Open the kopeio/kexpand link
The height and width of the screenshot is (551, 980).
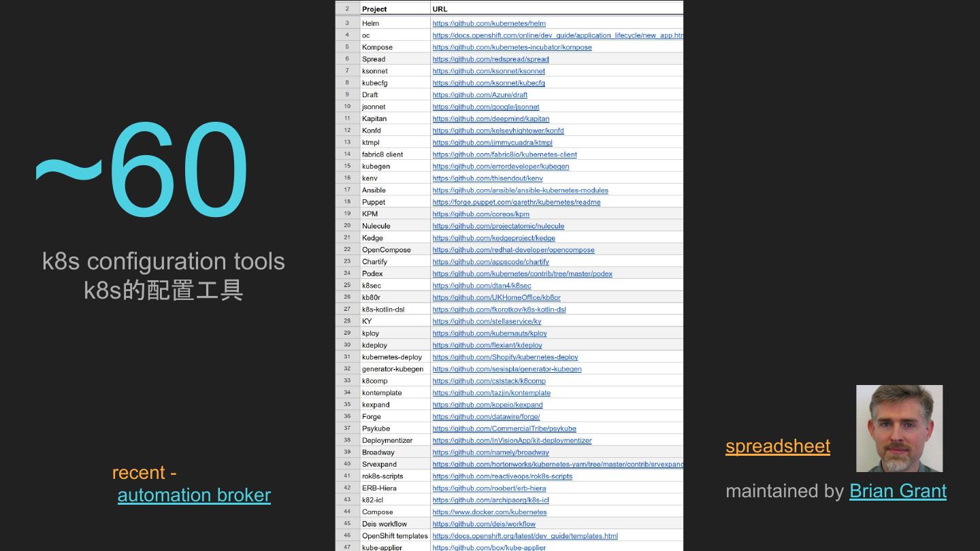click(487, 405)
